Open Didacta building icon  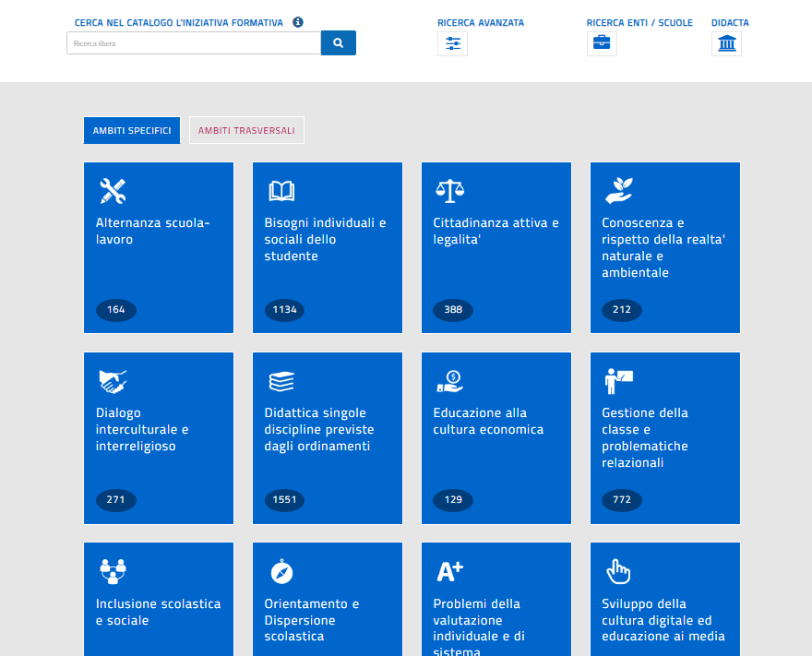click(x=726, y=43)
